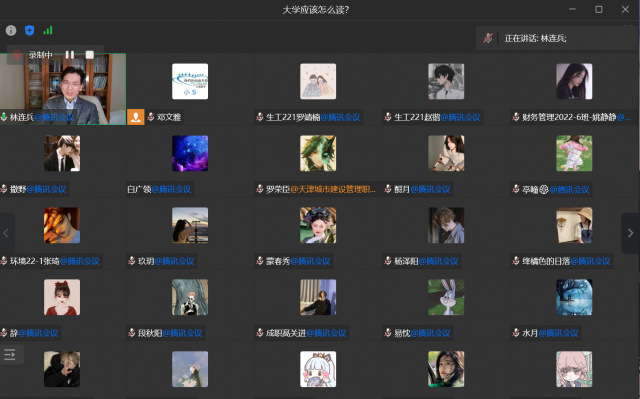Click the name label 白广领@腾讯会议
Image resolution: width=640 pixels, height=399 pixels.
159,189
